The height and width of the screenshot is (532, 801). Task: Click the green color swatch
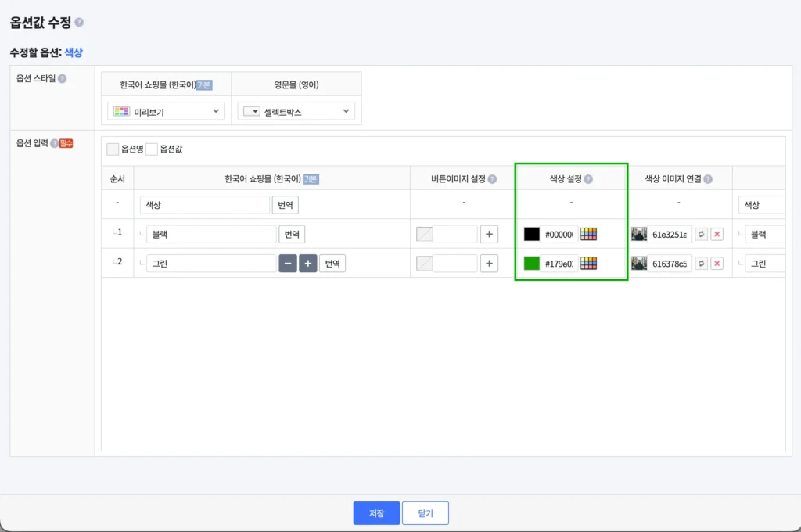(x=532, y=264)
